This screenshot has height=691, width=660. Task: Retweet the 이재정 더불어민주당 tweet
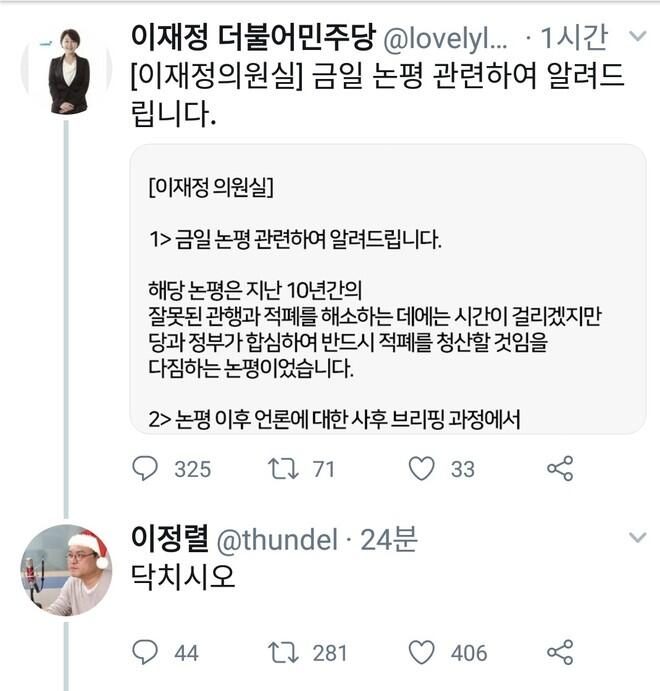[284, 468]
